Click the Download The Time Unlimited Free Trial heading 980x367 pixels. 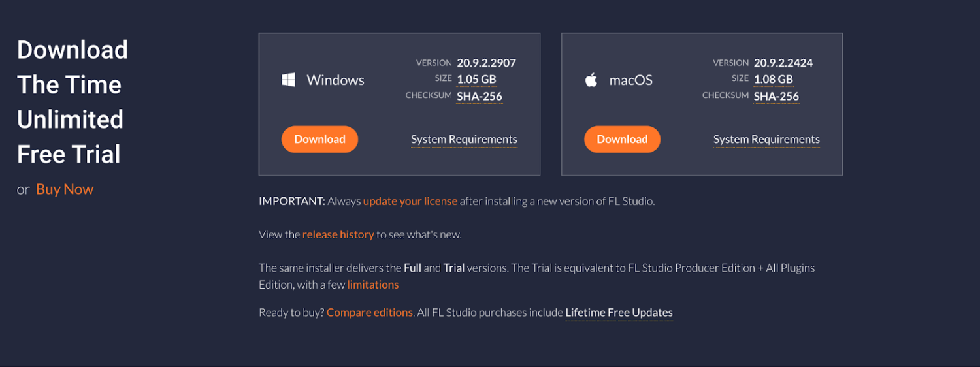[73, 102]
